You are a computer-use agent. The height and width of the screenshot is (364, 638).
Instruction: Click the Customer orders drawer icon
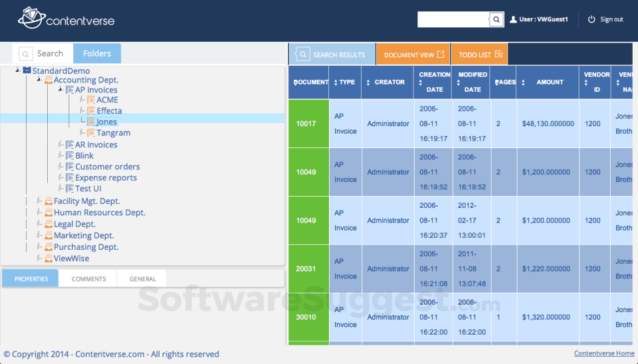pyautogui.click(x=70, y=167)
